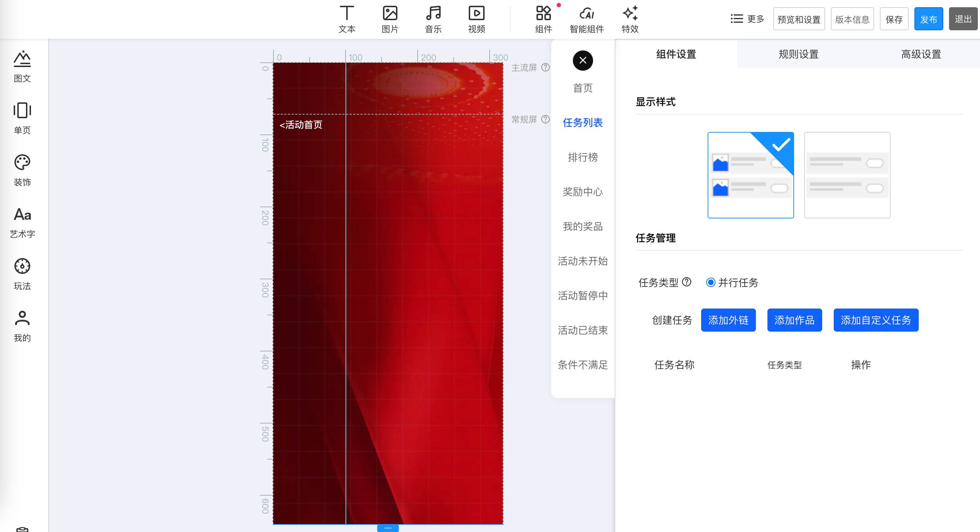Open 图文 panel in left sidebar
Image resolution: width=980 pixels, height=532 pixels.
tap(22, 67)
